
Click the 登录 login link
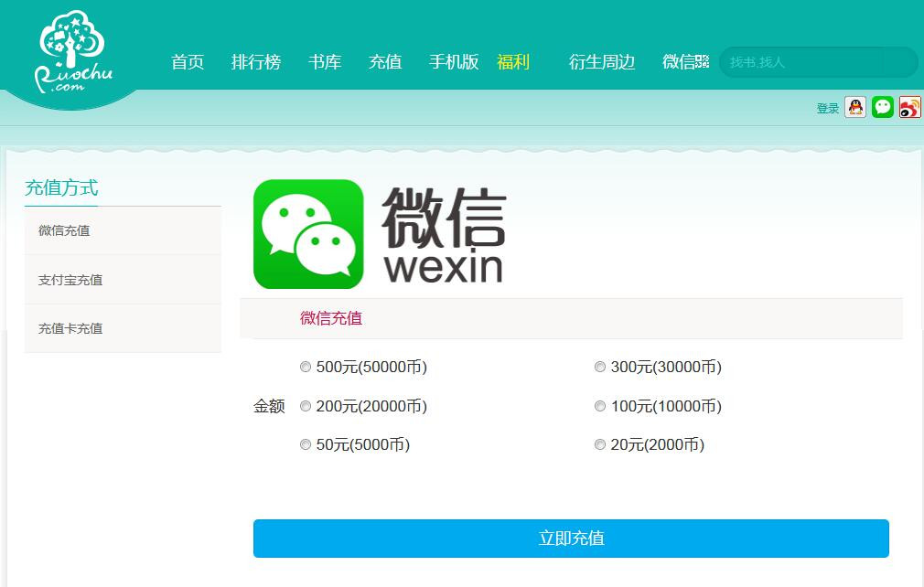(827, 108)
